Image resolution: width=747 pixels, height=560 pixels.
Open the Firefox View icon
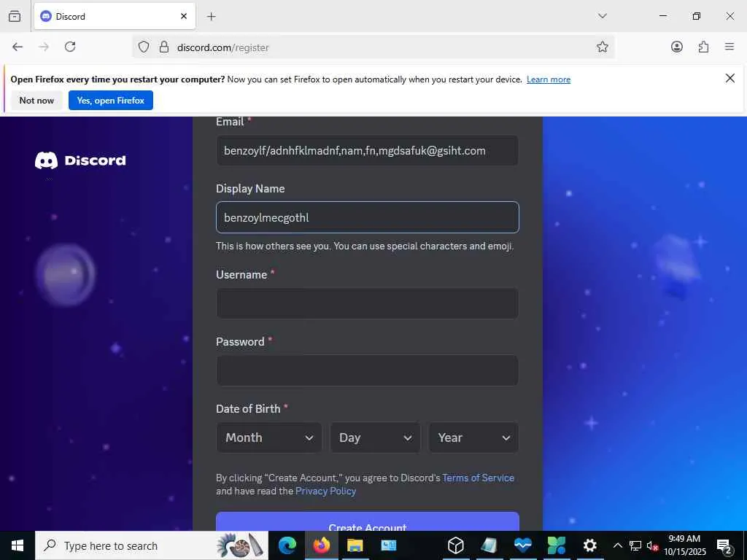[15, 16]
